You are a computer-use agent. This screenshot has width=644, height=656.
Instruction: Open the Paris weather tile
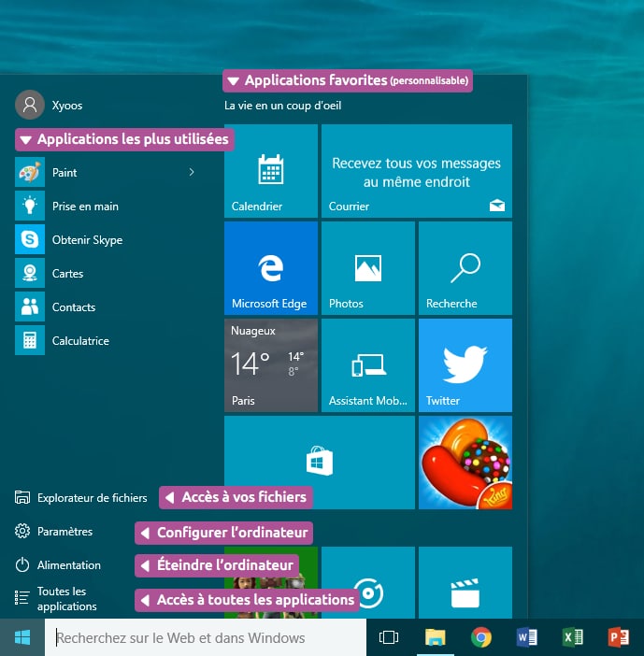271,365
